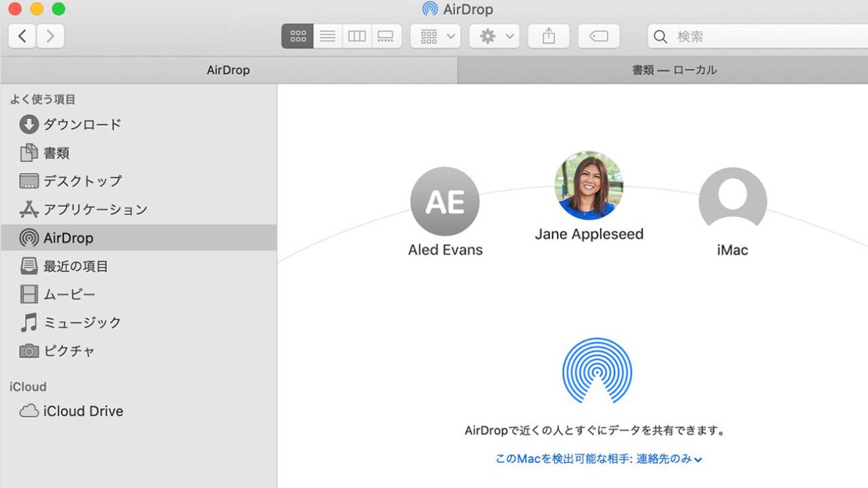Click the ピクチャ camera icon

[29, 351]
